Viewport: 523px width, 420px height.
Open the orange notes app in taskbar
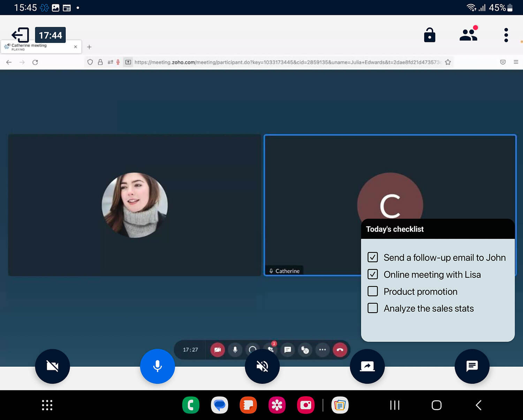(248, 405)
